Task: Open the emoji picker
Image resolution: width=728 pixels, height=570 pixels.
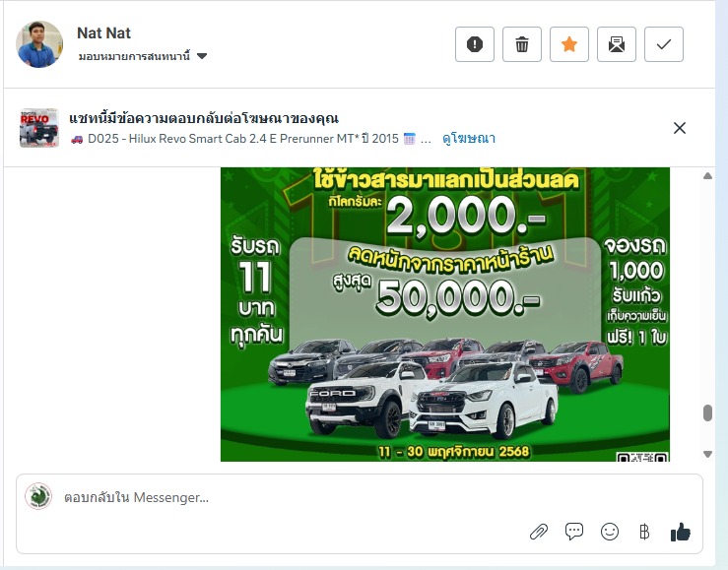Action: (x=610, y=532)
